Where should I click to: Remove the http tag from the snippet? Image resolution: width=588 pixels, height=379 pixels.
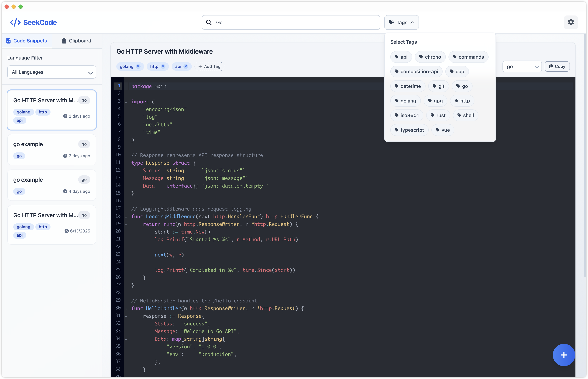click(x=163, y=66)
